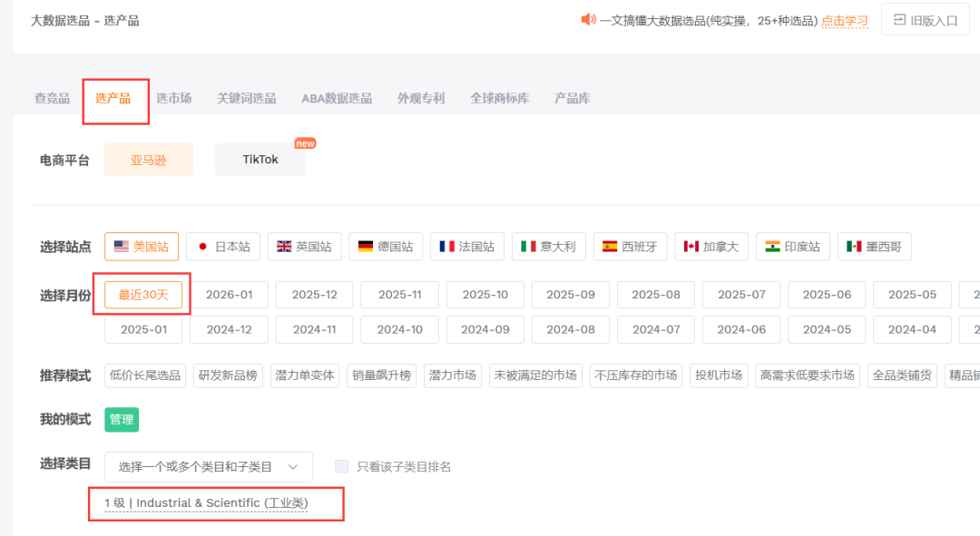
Task: Open the 点击学习 link
Action: click(x=844, y=20)
